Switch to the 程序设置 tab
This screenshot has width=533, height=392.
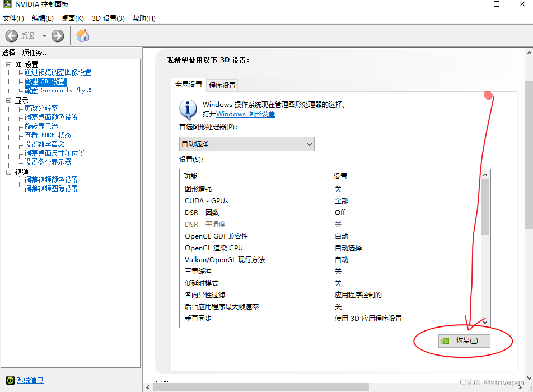tap(222, 85)
